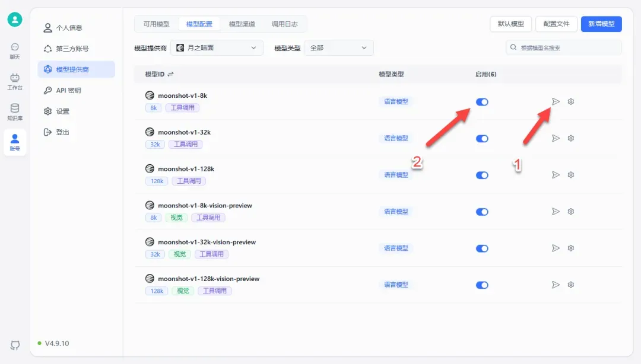Open the account (账号) sidebar icon
641x364 pixels.
[15, 143]
